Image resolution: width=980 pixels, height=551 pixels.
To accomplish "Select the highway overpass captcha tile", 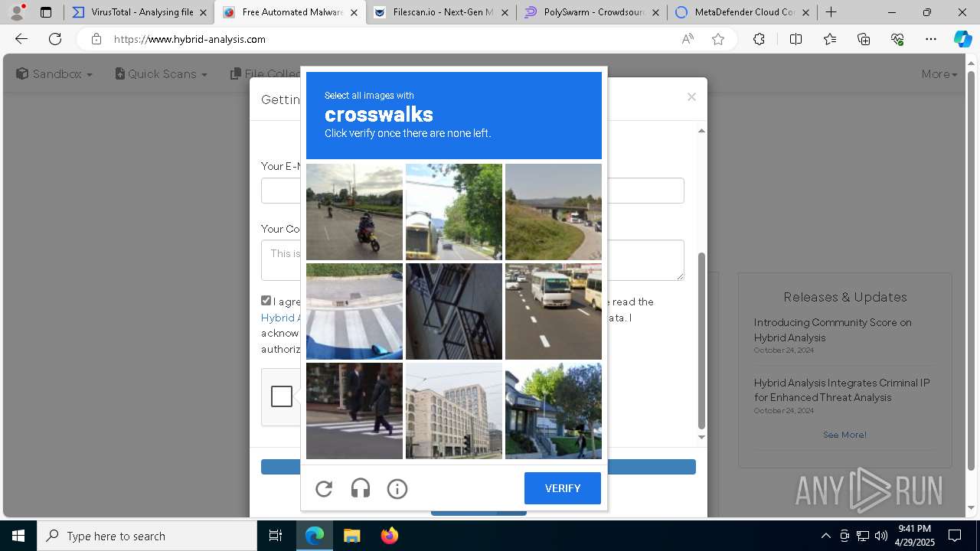I will coord(554,212).
